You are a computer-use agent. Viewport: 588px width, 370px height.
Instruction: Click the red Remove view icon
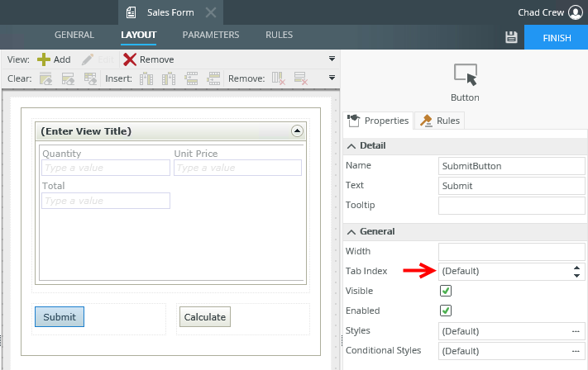tap(130, 59)
